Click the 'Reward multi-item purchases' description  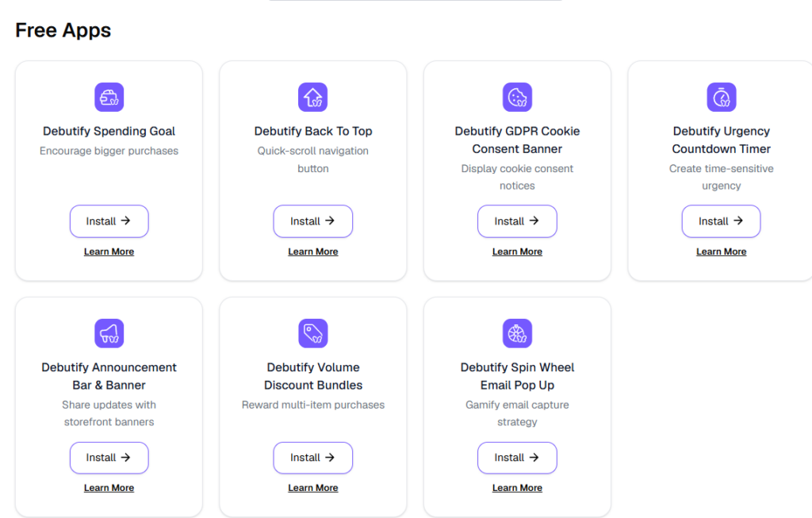(x=312, y=405)
